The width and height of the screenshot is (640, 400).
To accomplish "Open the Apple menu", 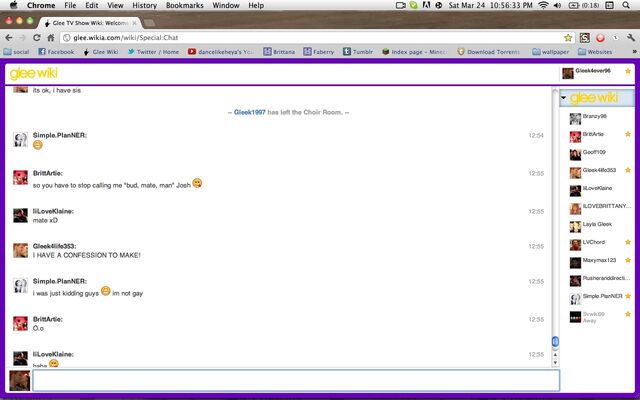I will click(13, 5).
